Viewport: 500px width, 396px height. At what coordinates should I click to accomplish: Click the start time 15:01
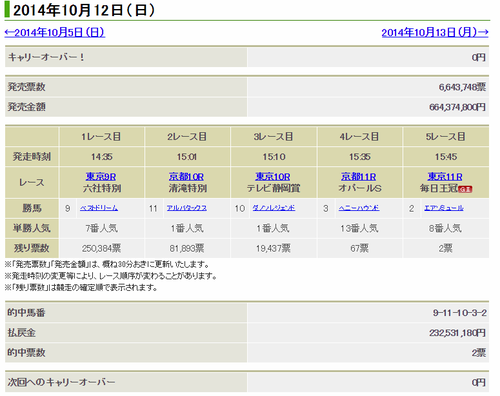coord(187,157)
